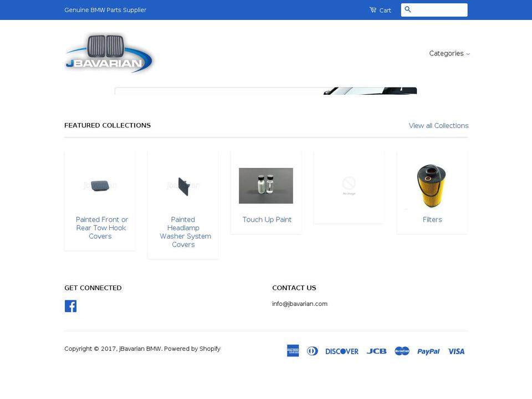
Task: Click the Diners Club payment icon
Action: coord(313,351)
